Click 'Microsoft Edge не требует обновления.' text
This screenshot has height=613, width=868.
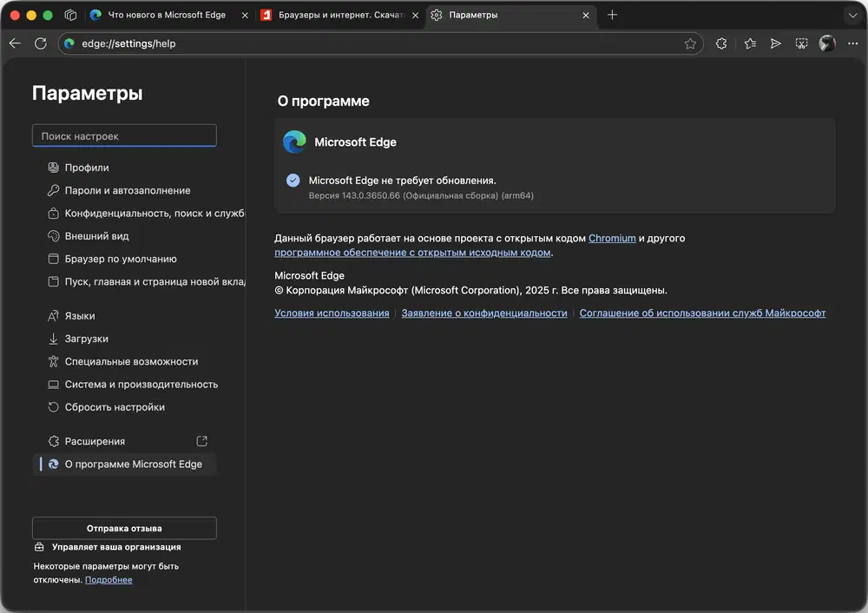point(402,181)
